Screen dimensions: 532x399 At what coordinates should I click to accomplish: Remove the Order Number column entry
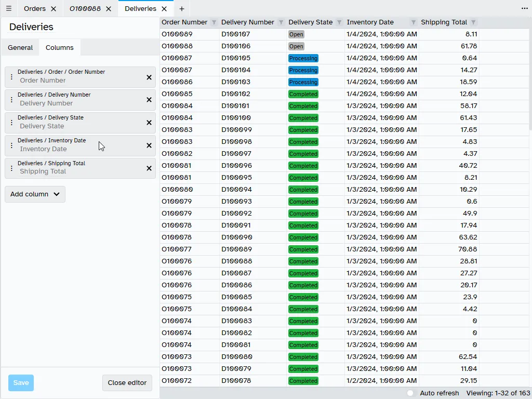(149, 77)
